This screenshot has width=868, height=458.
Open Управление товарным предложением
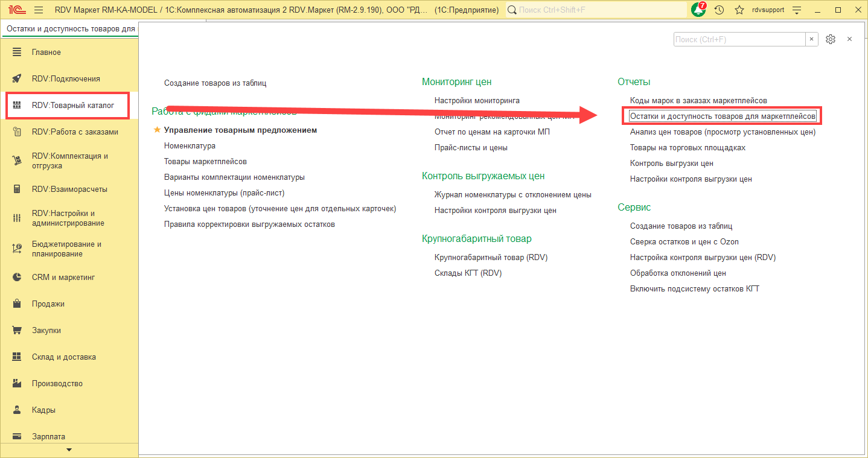240,130
